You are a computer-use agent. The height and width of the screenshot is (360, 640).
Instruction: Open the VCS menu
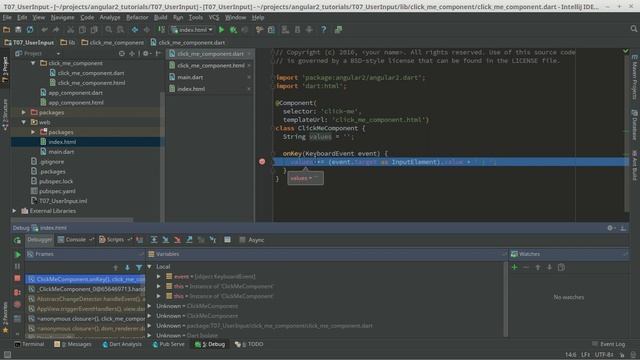tap(214, 18)
